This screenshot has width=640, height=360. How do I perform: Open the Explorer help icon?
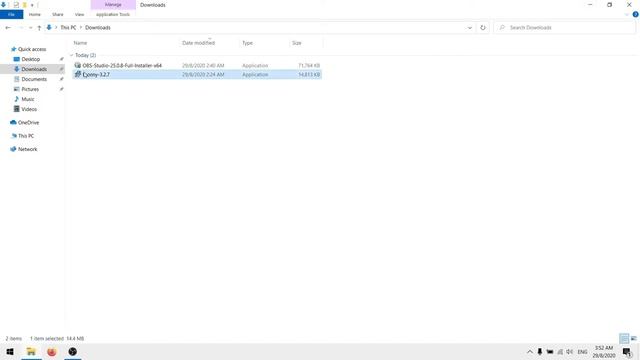tap(636, 14)
